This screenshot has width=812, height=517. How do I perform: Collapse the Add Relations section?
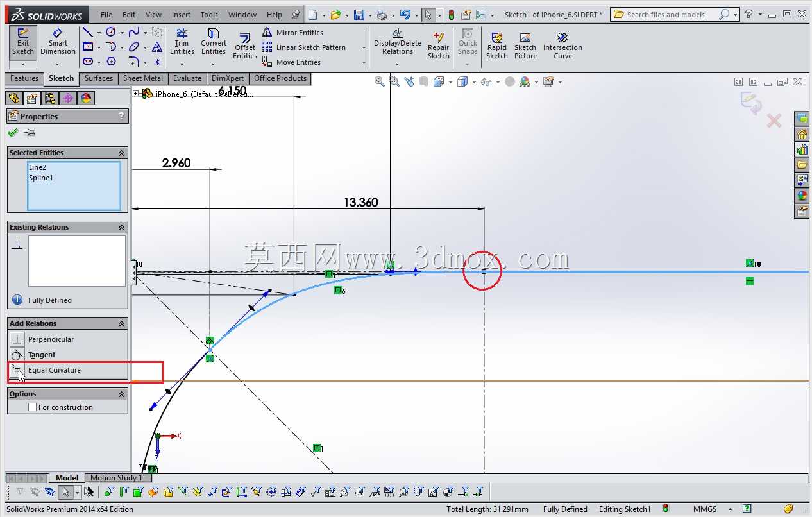(x=121, y=323)
